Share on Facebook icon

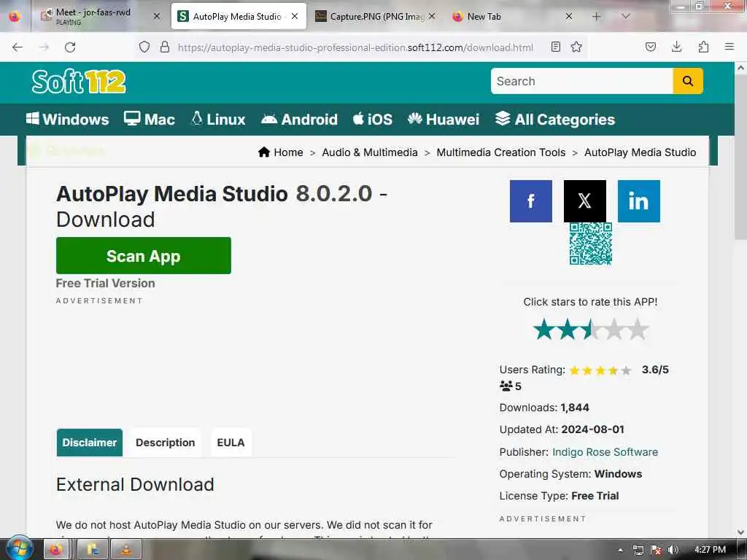click(531, 201)
